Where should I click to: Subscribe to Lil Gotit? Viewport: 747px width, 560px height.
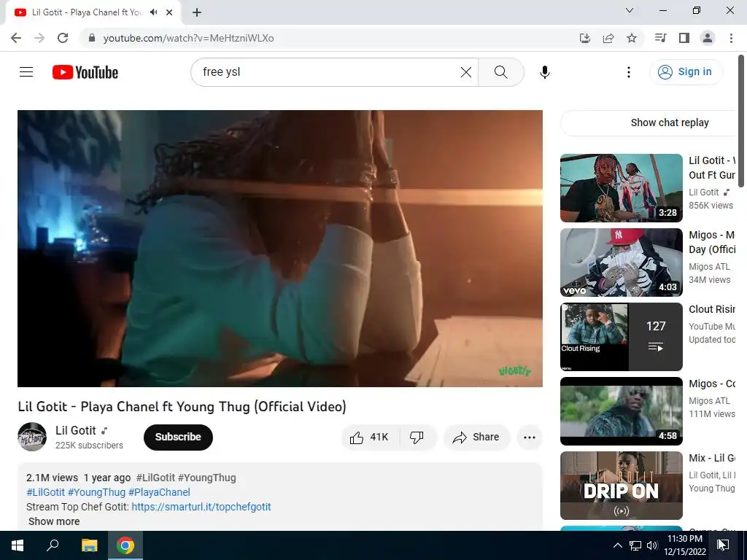pos(178,437)
